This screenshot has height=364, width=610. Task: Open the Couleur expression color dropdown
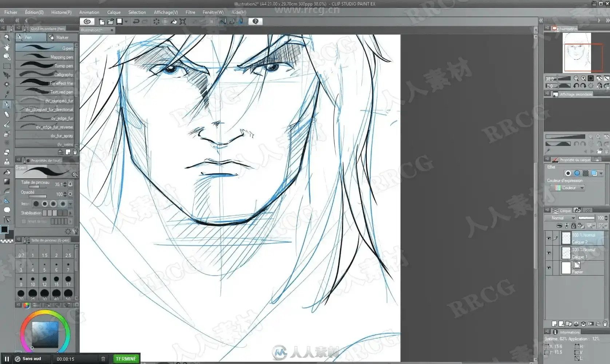(567, 188)
